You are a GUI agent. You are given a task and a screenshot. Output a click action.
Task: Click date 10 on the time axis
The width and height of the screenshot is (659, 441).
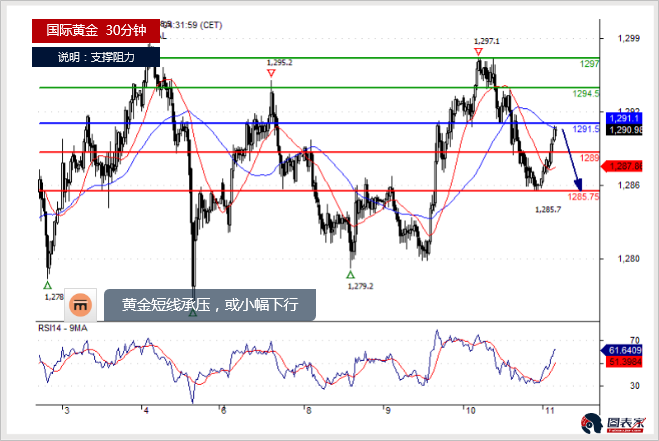[x=470, y=411]
